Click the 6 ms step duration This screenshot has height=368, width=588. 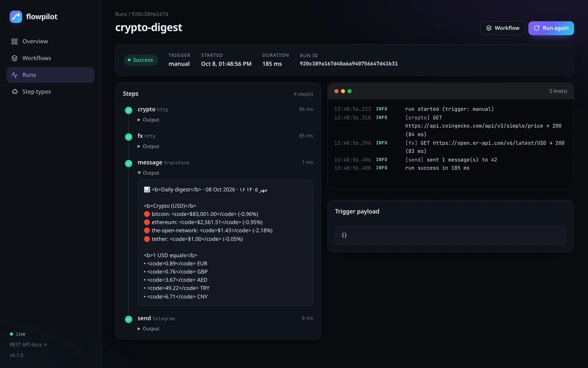tap(308, 318)
